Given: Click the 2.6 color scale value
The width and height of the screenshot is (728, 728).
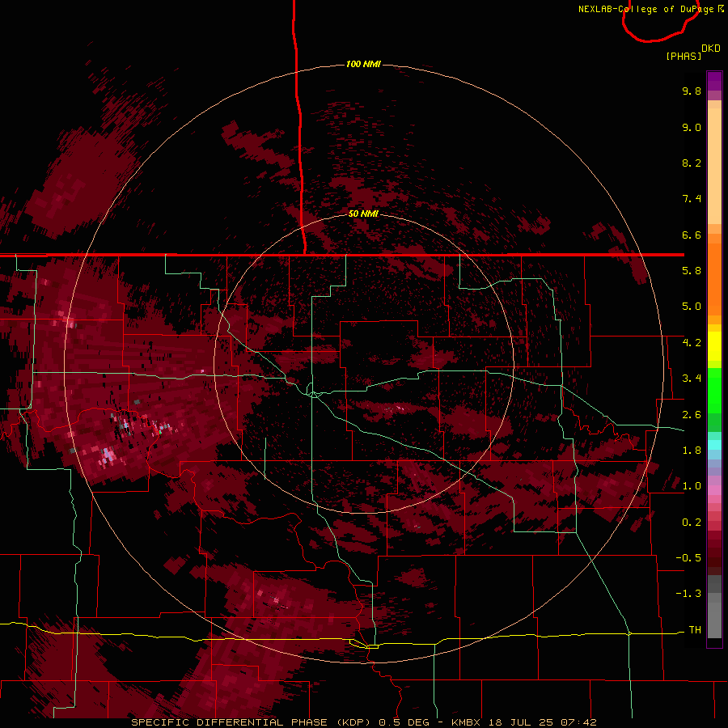Looking at the screenshot, I should (692, 415).
